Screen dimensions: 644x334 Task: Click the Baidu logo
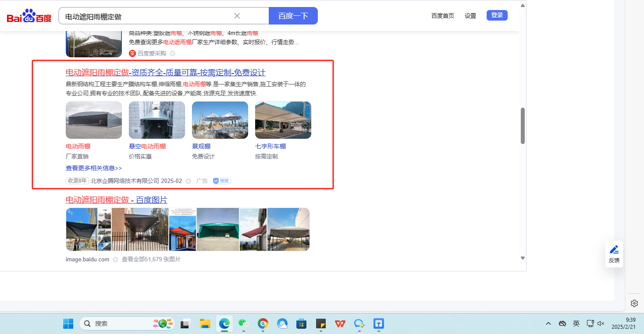click(29, 16)
